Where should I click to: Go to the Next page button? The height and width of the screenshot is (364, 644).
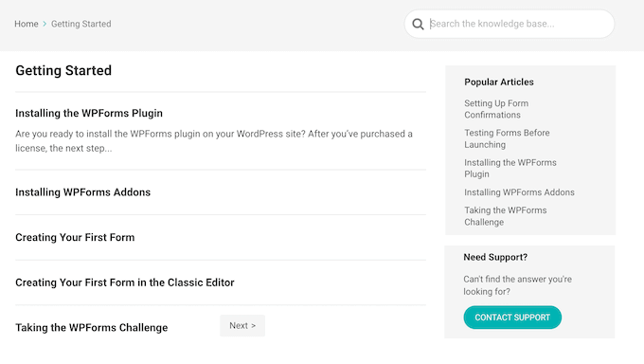tap(242, 326)
